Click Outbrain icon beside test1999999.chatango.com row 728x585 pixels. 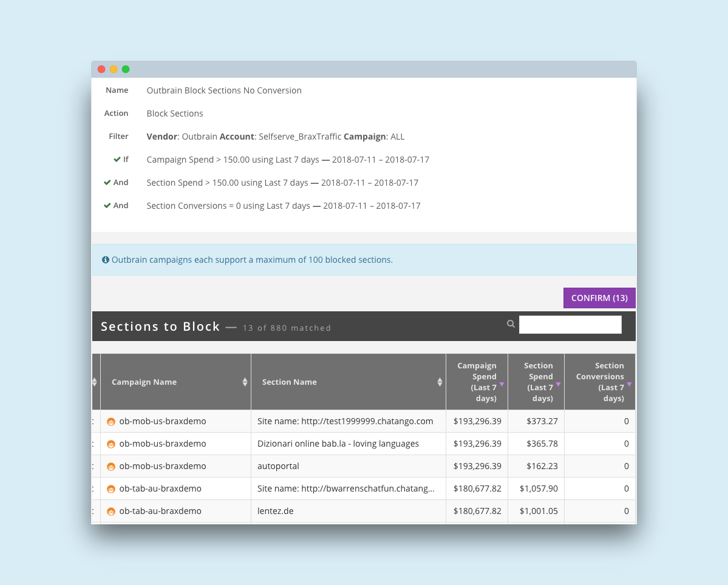click(x=111, y=422)
